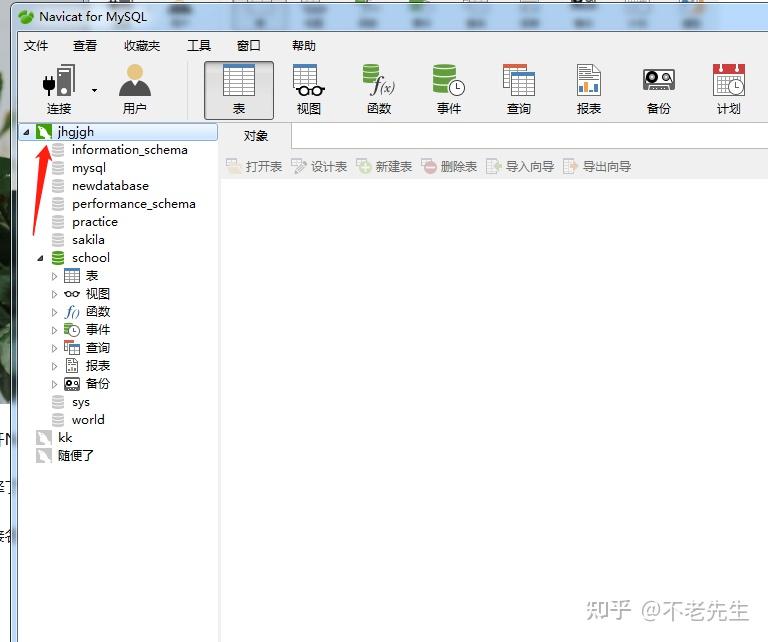Click the Navicat for MySQL title logo

click(26, 17)
